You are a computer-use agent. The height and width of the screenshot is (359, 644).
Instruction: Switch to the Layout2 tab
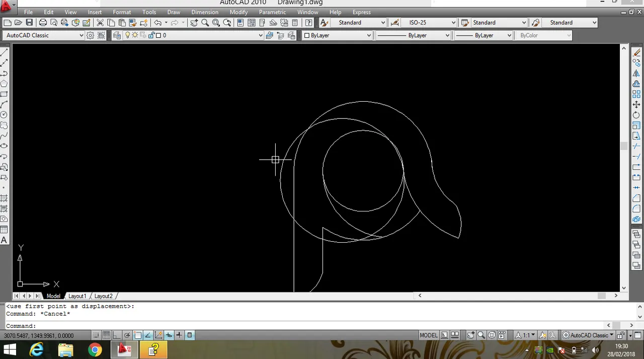(x=104, y=296)
